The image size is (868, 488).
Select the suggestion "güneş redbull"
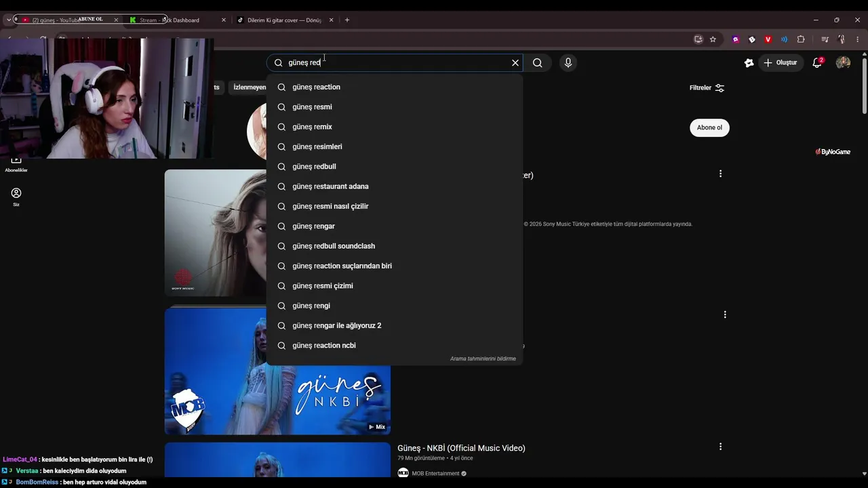coord(395,167)
